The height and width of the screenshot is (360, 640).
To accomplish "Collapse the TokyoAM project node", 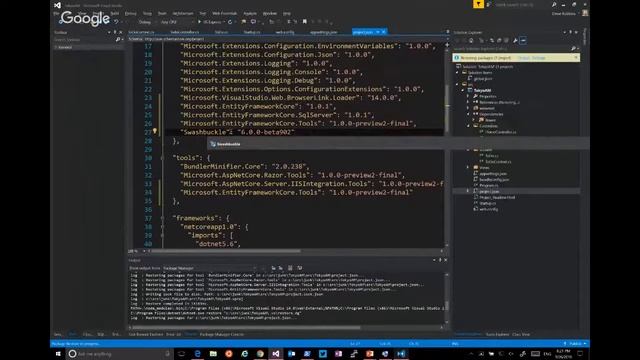I will [463, 90].
